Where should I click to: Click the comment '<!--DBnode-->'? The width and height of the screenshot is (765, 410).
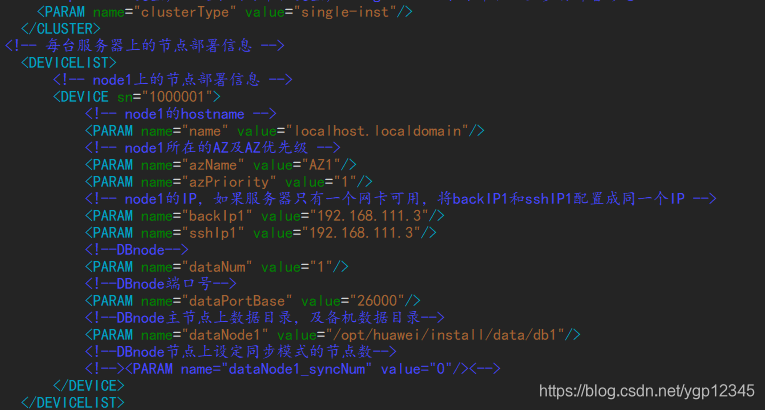coord(137,250)
